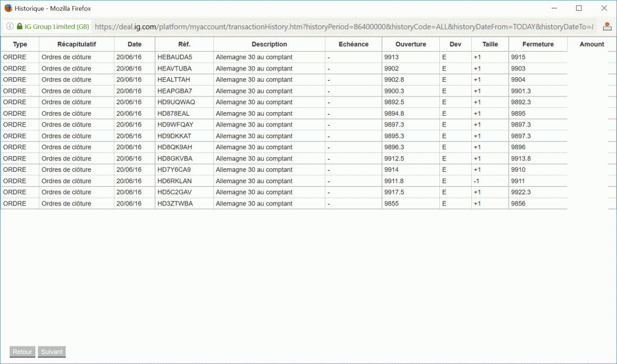This screenshot has width=617, height=364.
Task: Click closing value 9901.3
Action: click(x=521, y=91)
